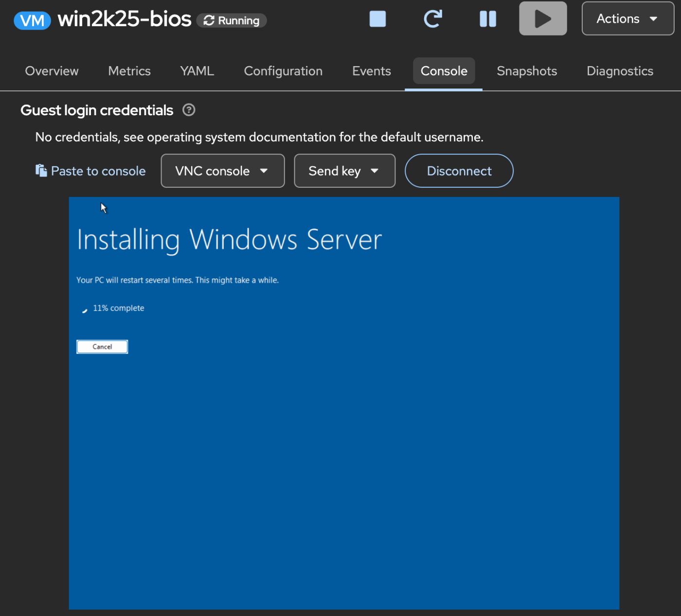Stop the VM using the square icon

point(378,18)
